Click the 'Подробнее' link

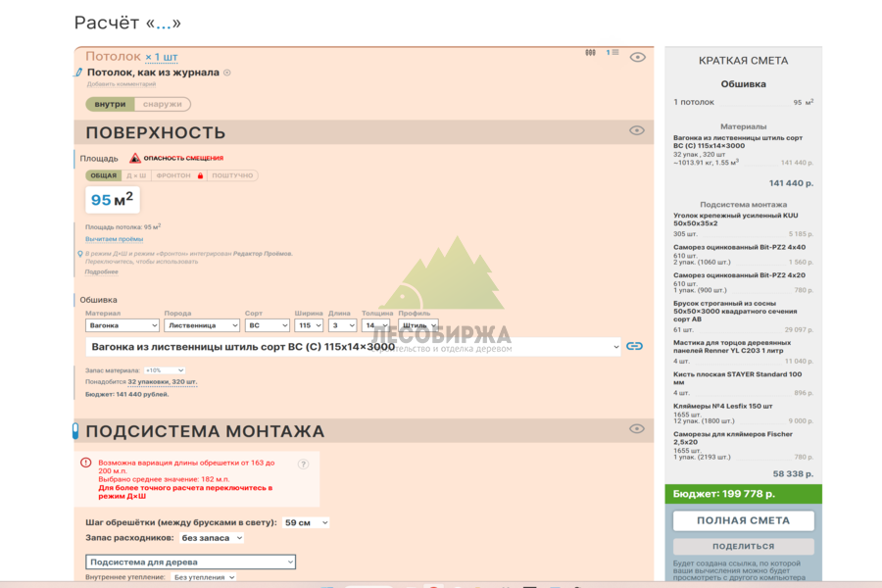pyautogui.click(x=101, y=271)
